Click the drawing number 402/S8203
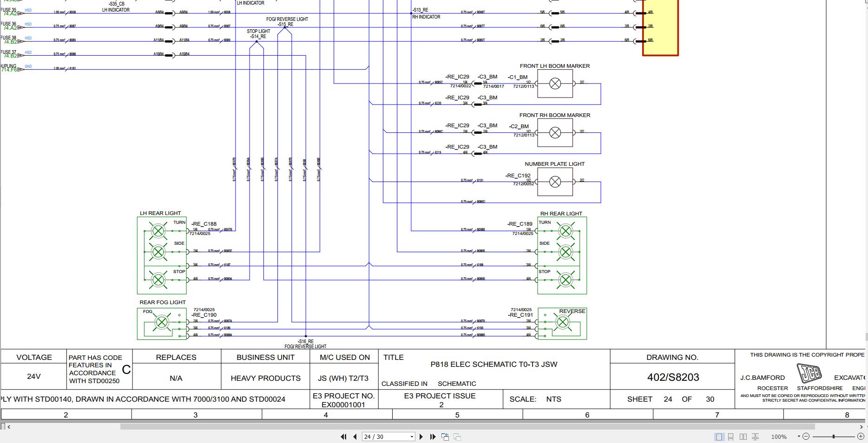868x443 pixels. (673, 378)
